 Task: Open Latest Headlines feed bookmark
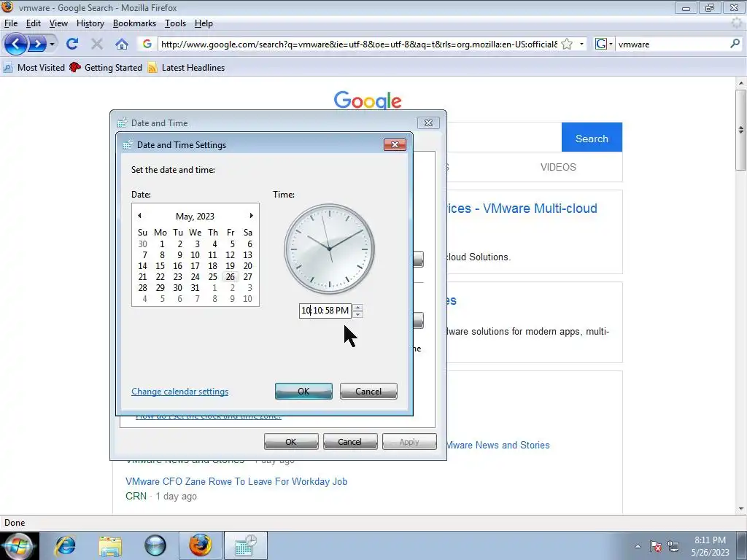pyautogui.click(x=186, y=68)
